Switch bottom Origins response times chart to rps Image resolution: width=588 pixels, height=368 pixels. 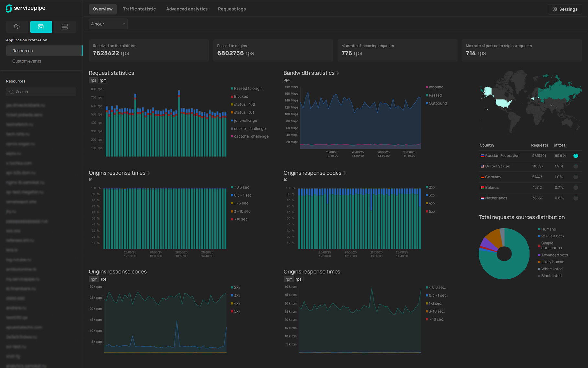(298, 279)
